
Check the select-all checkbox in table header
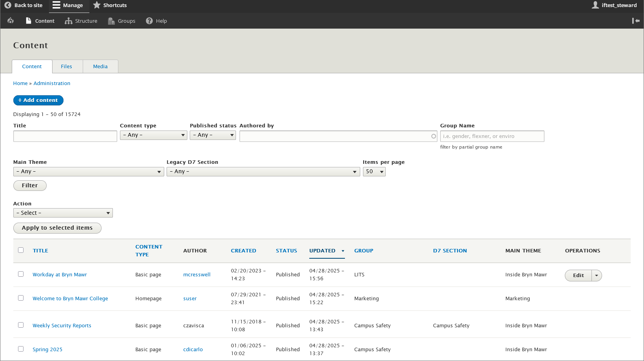click(x=21, y=250)
